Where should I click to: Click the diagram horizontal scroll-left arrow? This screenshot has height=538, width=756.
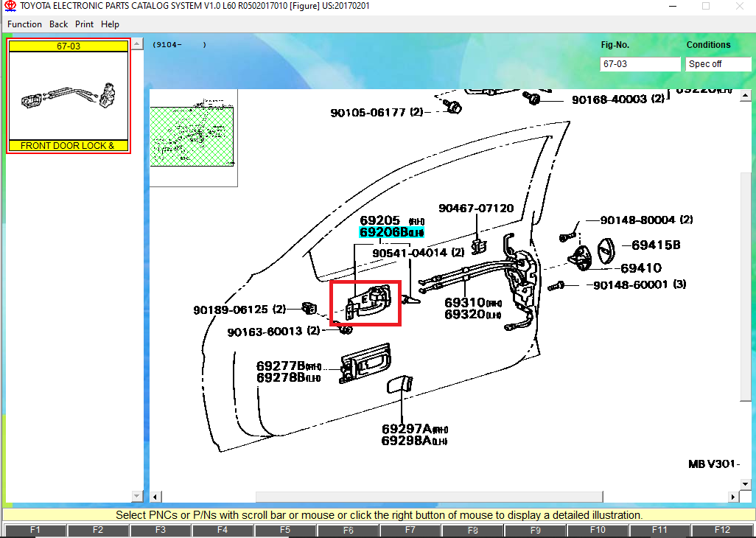coord(155,497)
